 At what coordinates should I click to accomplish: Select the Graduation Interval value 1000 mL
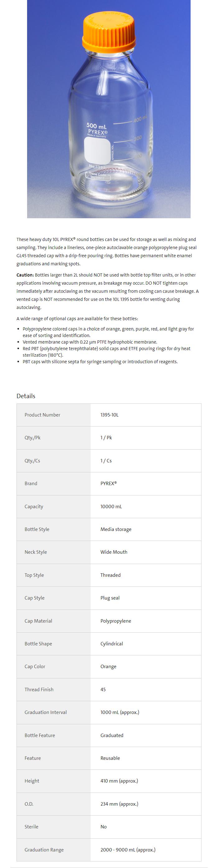coord(120,712)
